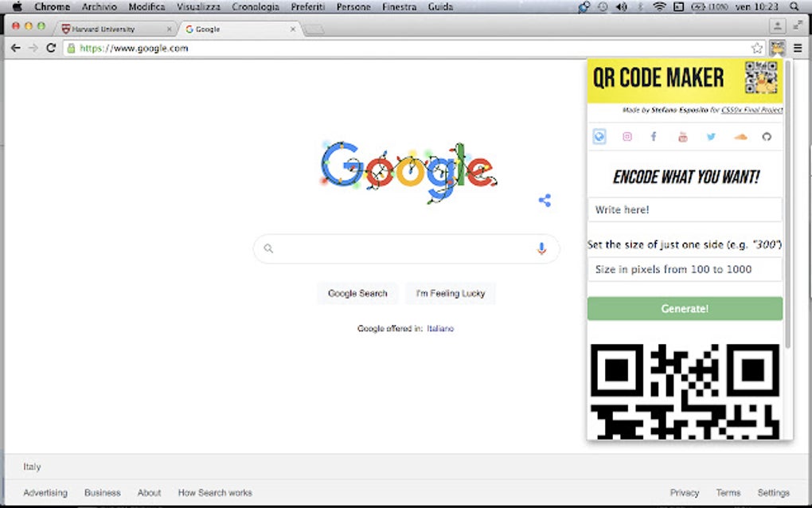Open the Chrome hamburger menu

798,48
